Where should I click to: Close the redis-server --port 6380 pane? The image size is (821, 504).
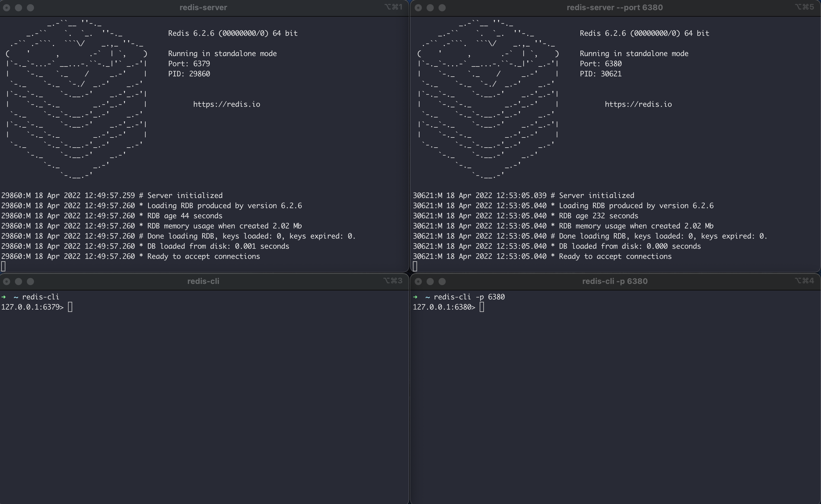tap(418, 8)
